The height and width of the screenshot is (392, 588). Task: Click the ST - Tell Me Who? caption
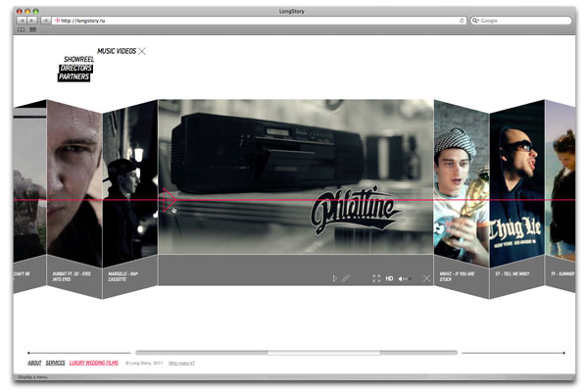512,273
